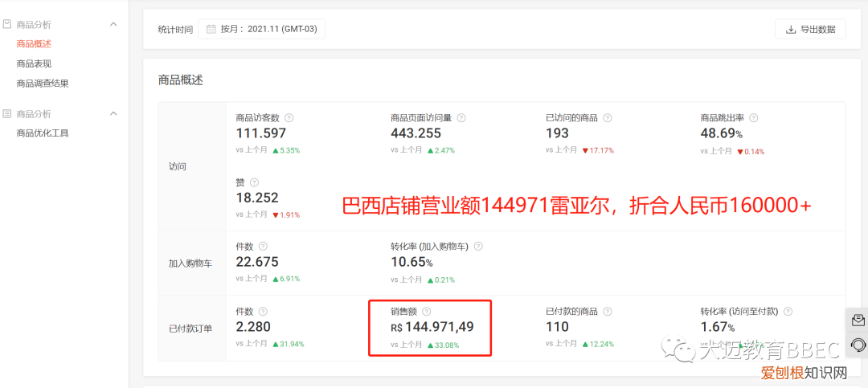Select 商品优化工具 in the sidebar
The image size is (868, 388).
pyautogui.click(x=43, y=133)
